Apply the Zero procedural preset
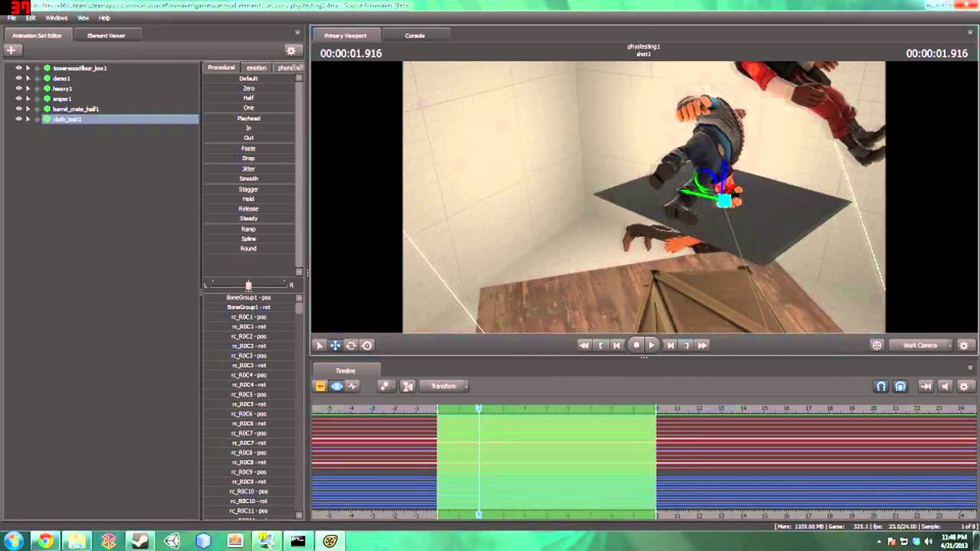The width and height of the screenshot is (980, 551). pos(249,89)
